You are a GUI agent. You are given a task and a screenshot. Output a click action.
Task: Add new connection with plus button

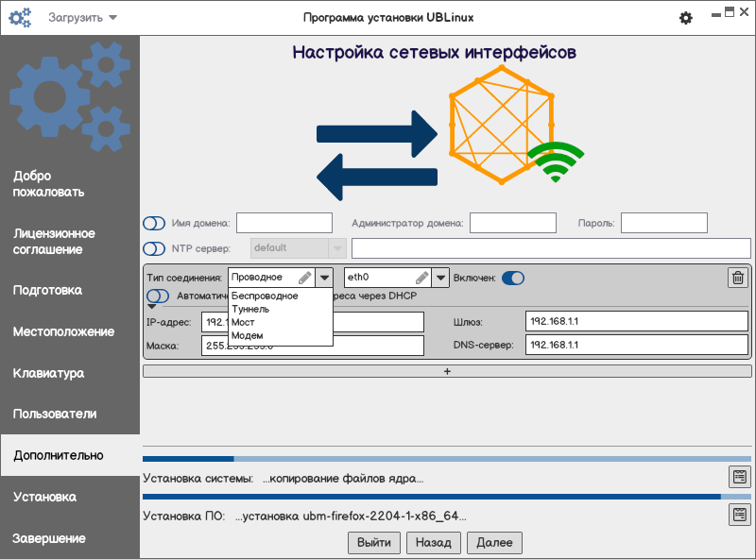pos(447,371)
